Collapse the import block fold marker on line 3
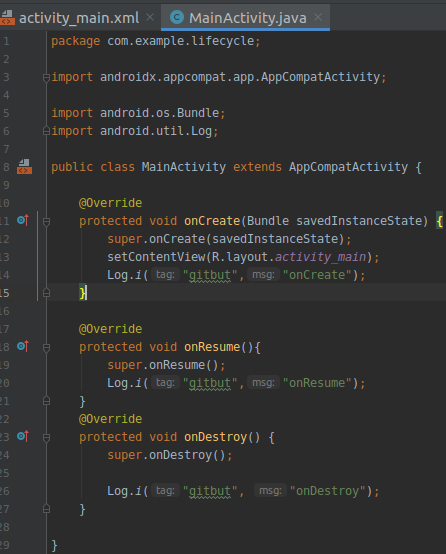This screenshot has height=554, width=446. click(46, 77)
